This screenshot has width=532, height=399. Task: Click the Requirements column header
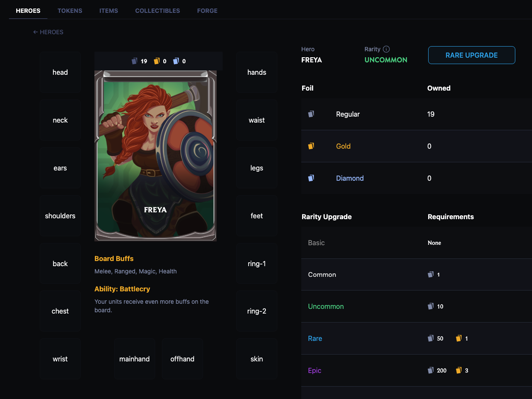coord(451,217)
